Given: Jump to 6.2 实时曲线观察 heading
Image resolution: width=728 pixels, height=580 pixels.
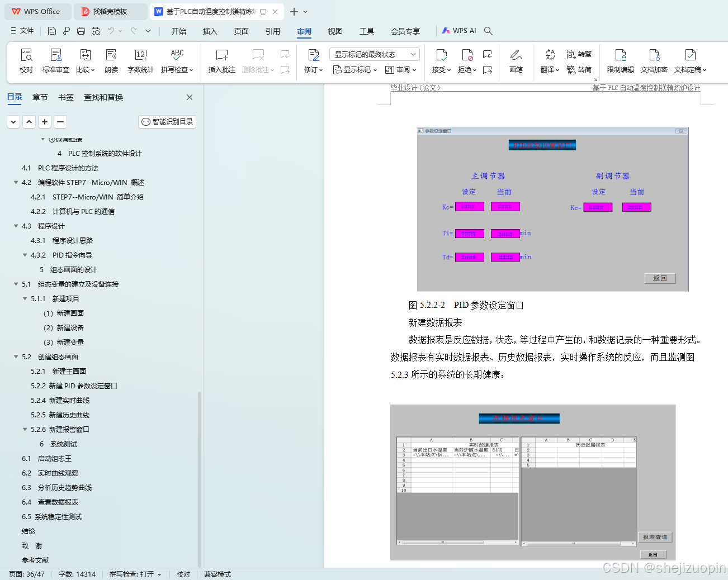Looking at the screenshot, I should point(50,473).
